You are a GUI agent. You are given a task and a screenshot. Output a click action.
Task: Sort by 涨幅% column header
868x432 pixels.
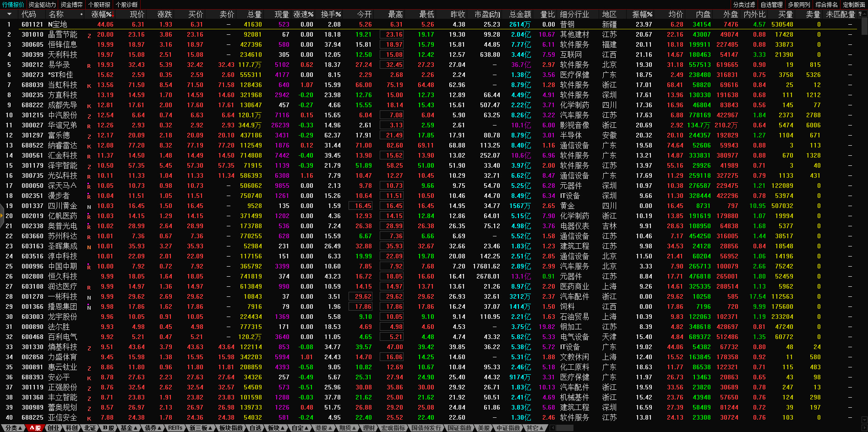coord(101,14)
